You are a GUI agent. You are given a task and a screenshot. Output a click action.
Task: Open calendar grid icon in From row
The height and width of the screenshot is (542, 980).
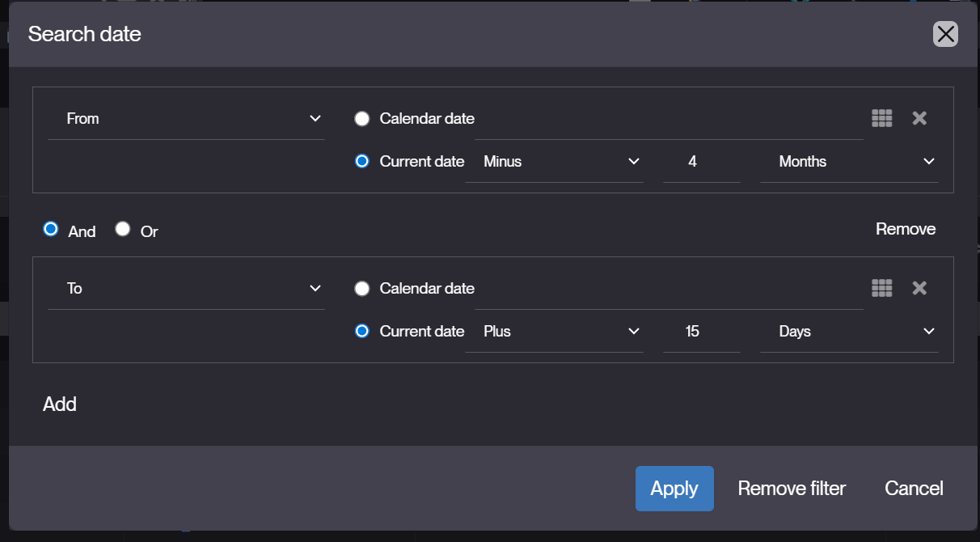882,118
